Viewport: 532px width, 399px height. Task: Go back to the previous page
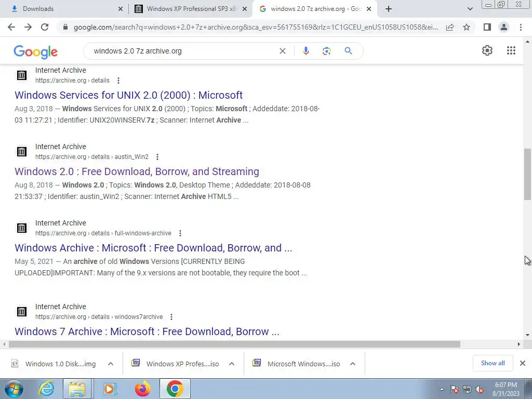coord(11,27)
